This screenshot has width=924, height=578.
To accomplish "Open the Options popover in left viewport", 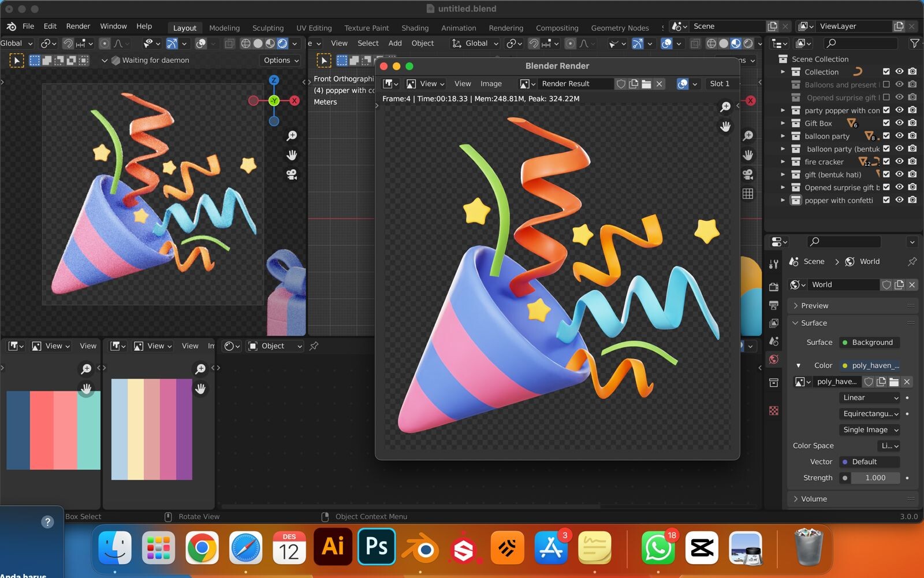I will point(281,60).
